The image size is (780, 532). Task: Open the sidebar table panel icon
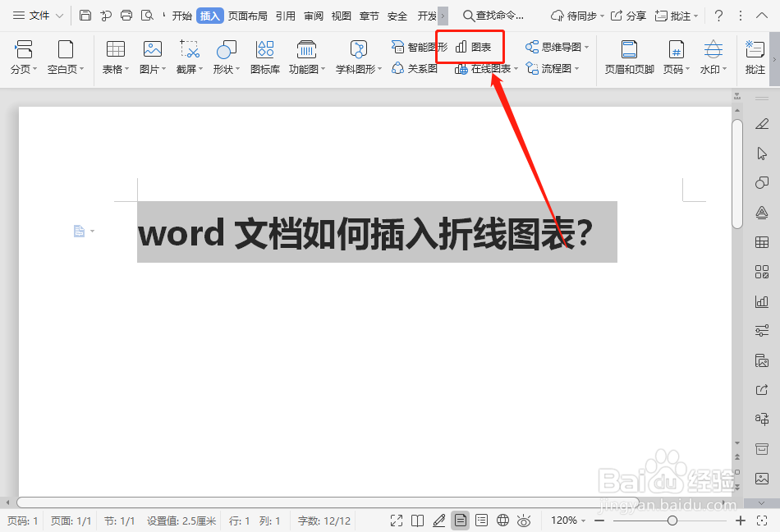762,242
